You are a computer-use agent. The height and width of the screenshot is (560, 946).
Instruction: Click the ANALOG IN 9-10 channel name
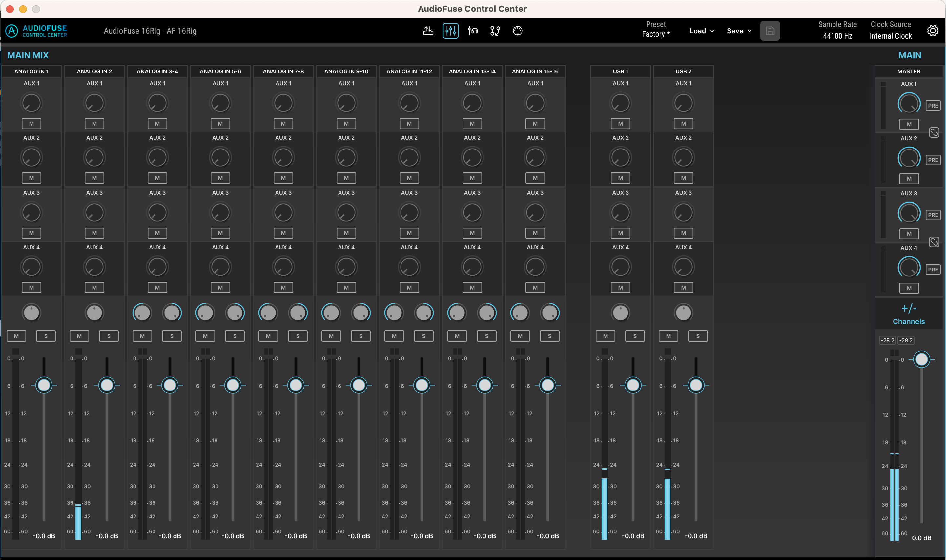[x=346, y=71]
